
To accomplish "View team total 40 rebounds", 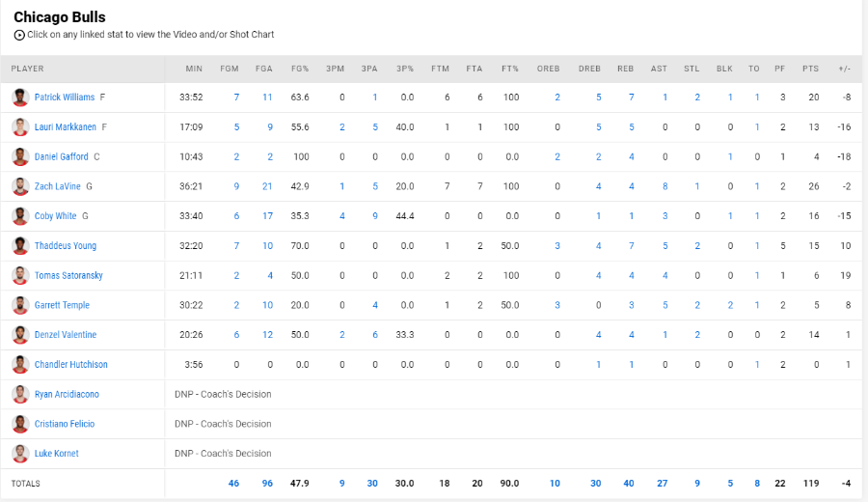I will 628,483.
